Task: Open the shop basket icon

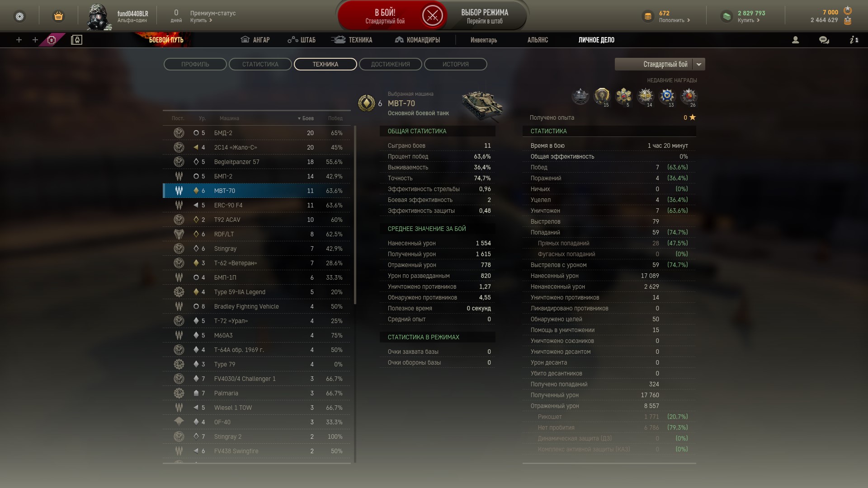Action: [x=58, y=16]
